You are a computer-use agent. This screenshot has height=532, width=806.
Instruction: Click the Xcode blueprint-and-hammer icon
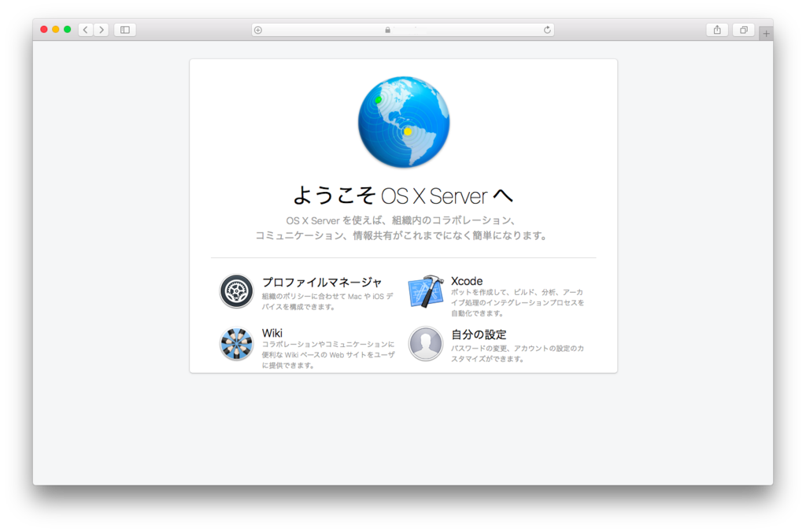(x=426, y=291)
